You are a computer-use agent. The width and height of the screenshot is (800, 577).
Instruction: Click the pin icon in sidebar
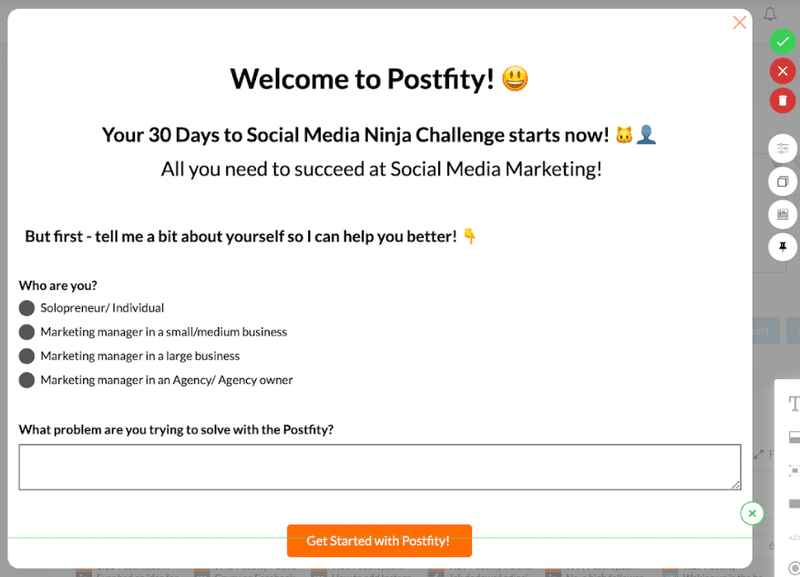pyautogui.click(x=782, y=246)
